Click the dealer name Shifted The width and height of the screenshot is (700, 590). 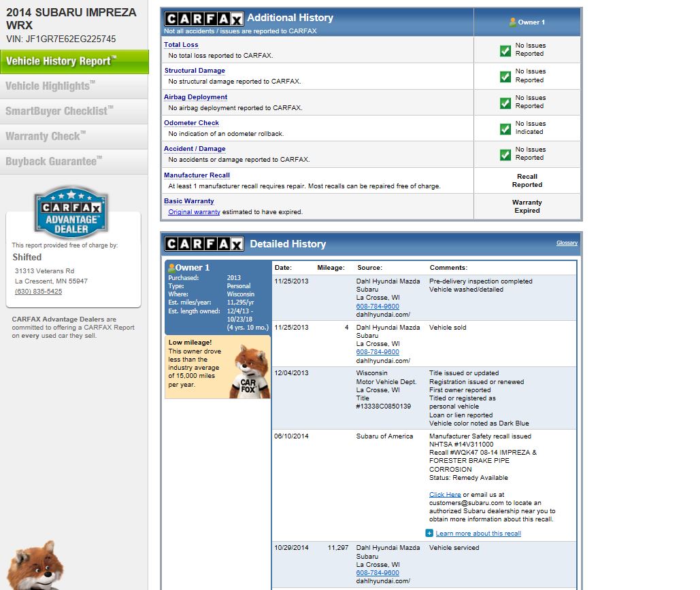(27, 258)
